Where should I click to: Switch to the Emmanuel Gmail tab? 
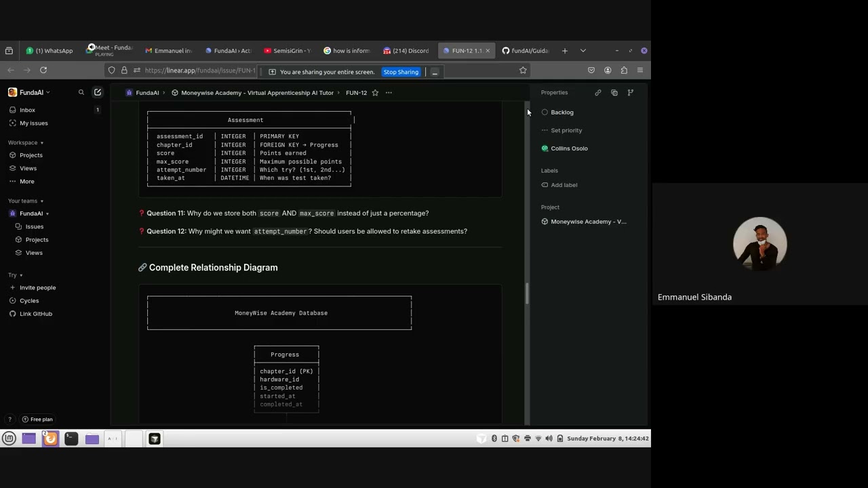click(x=169, y=51)
